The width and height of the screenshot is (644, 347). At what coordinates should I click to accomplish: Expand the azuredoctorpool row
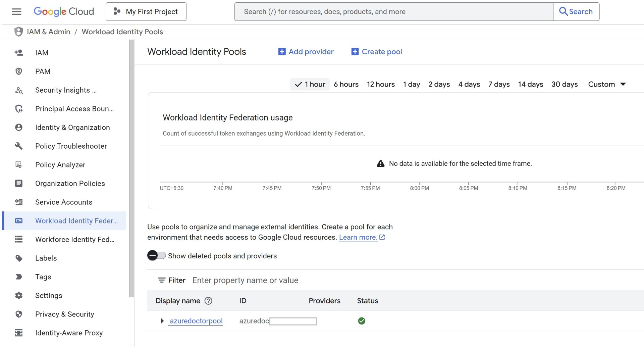162,321
